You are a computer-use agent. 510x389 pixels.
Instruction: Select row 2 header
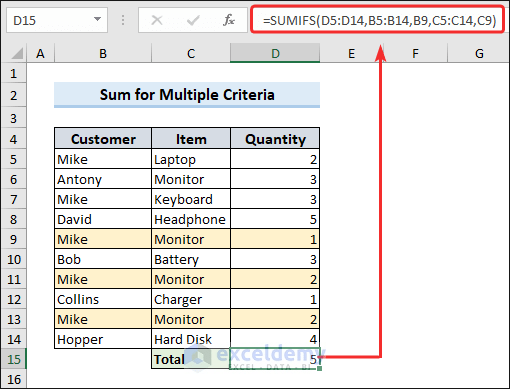click(x=13, y=96)
